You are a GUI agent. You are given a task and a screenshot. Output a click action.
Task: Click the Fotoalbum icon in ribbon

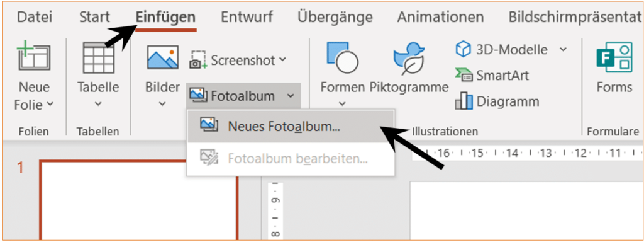198,96
